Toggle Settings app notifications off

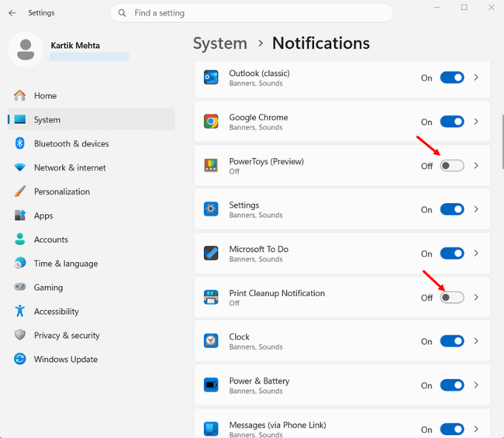tap(452, 209)
